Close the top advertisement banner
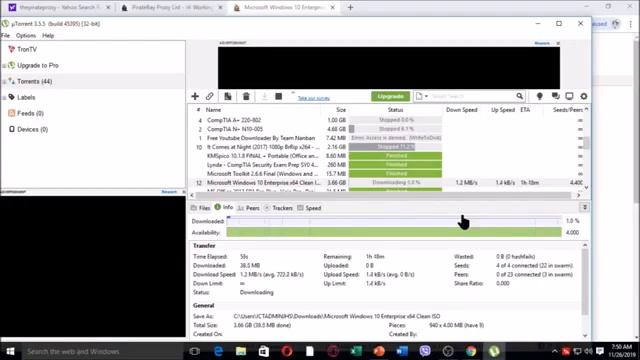The height and width of the screenshot is (360, 640). point(558,43)
